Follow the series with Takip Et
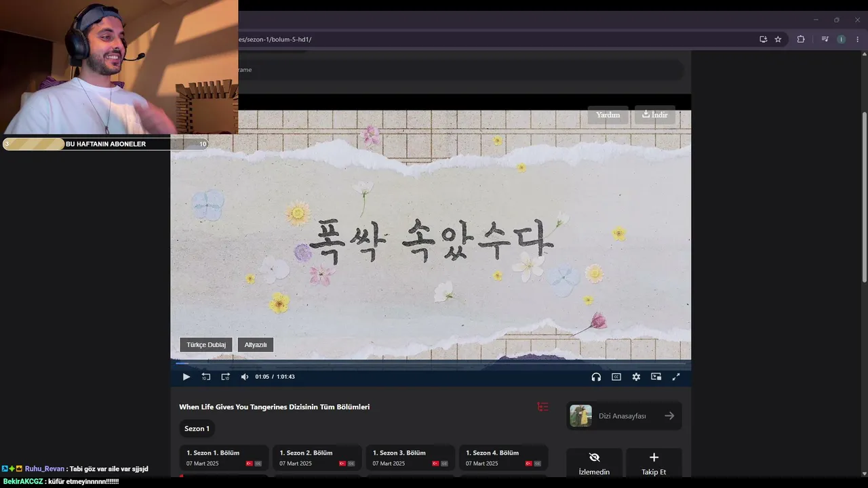868x488 pixels. [x=654, y=463]
